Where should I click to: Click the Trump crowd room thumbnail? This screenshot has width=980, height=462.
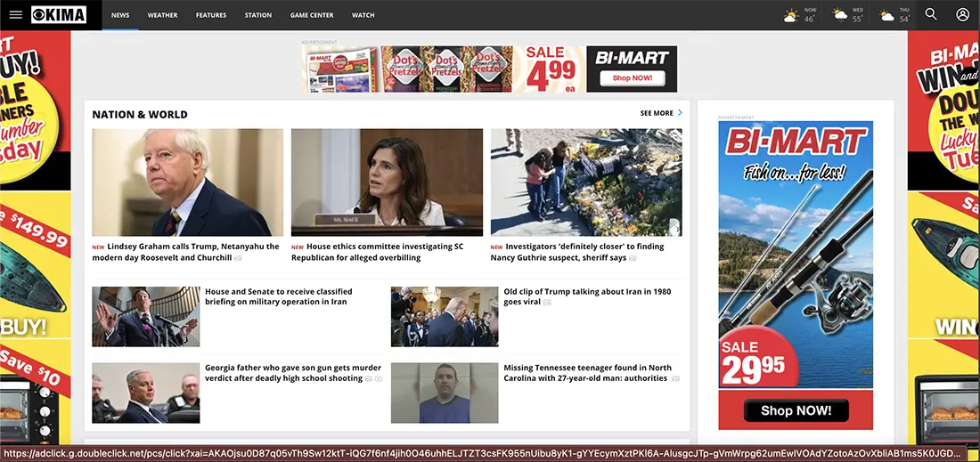pos(445,317)
